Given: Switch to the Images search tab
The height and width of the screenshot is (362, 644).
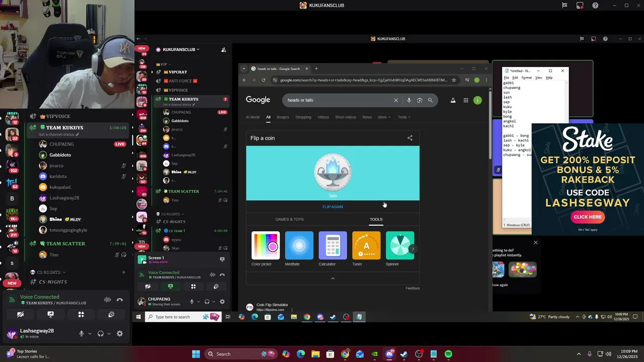Looking at the screenshot, I should (283, 117).
